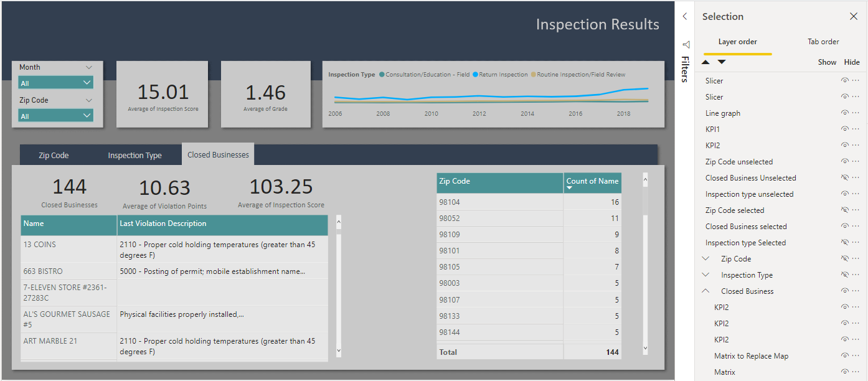Click the layer reorder up arrow

705,62
